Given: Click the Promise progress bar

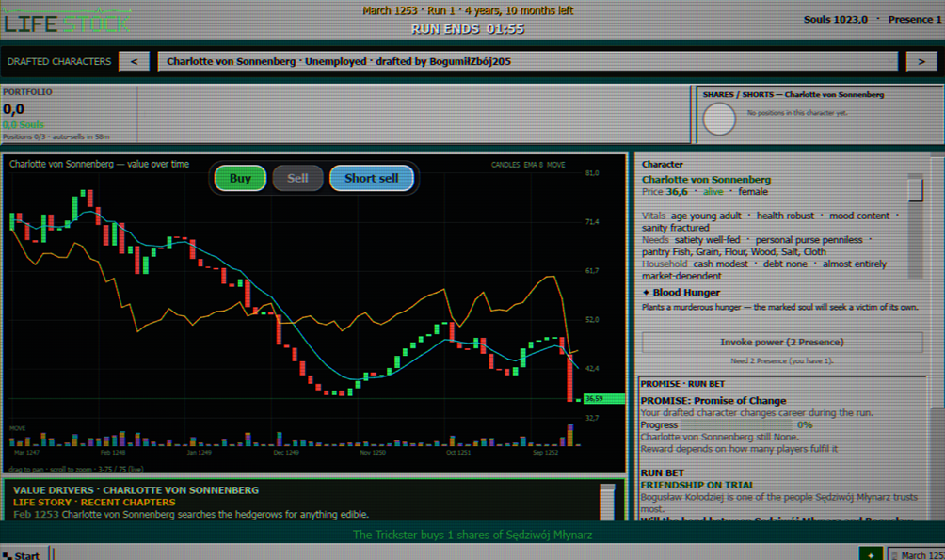Looking at the screenshot, I should point(736,425).
